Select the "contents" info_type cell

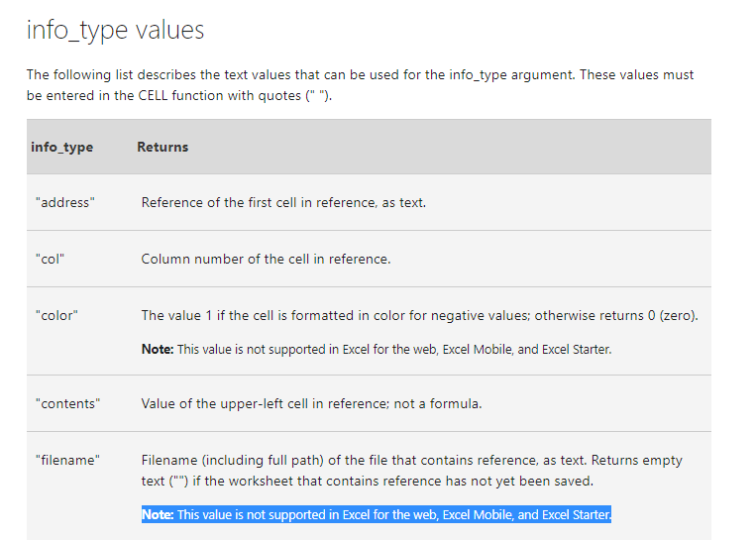pos(67,403)
